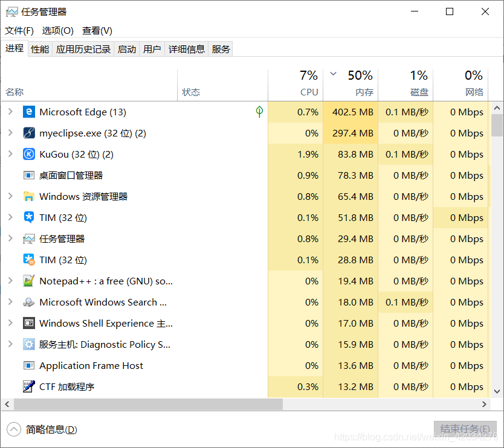This screenshot has width=504, height=448.
Task: Click the horizontal scrollbar left arrow
Action: [x=7, y=405]
